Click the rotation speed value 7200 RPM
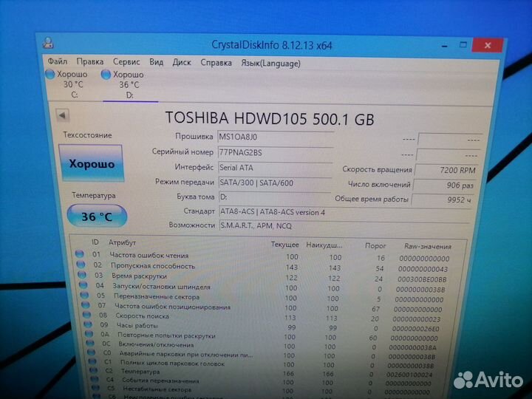This screenshot has height=399, width=532. (446, 170)
